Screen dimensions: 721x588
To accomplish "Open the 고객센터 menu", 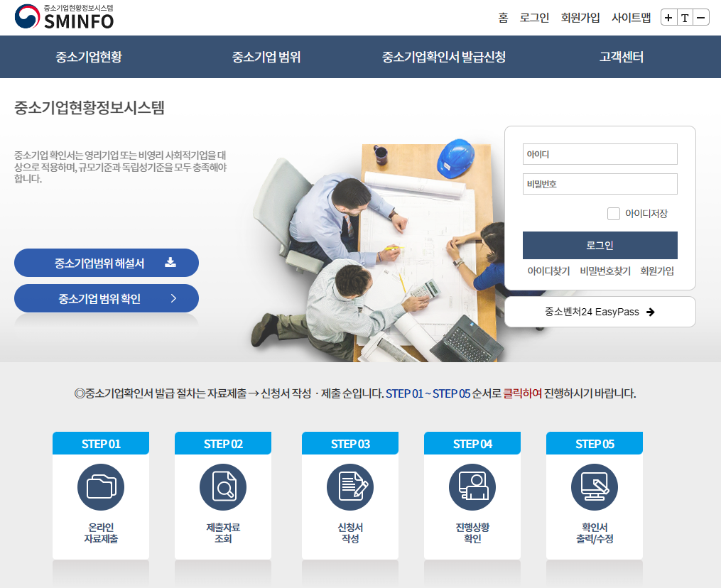I will [x=622, y=57].
